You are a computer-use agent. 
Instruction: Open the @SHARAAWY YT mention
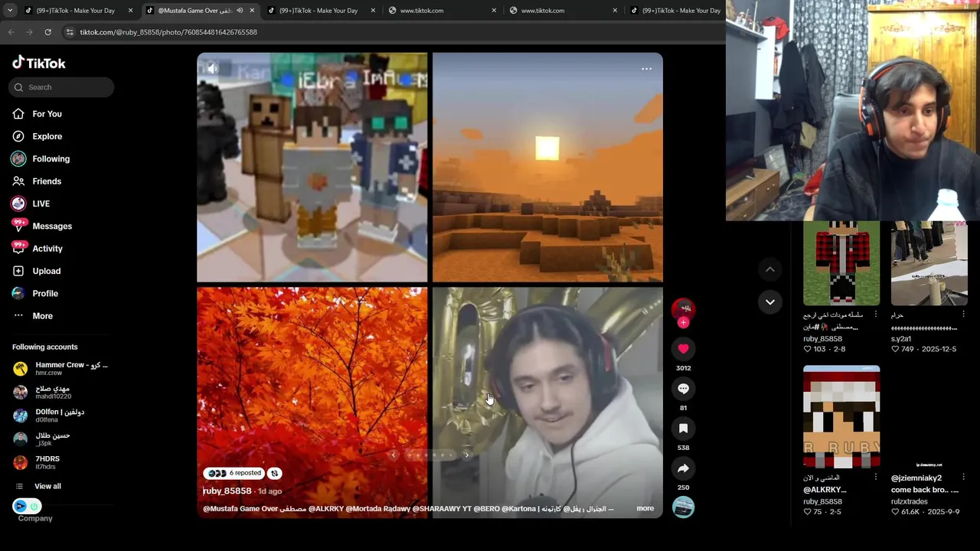(442, 508)
